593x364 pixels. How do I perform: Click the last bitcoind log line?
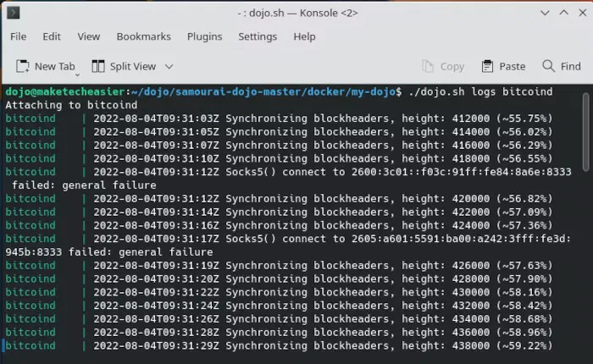tap(279, 345)
